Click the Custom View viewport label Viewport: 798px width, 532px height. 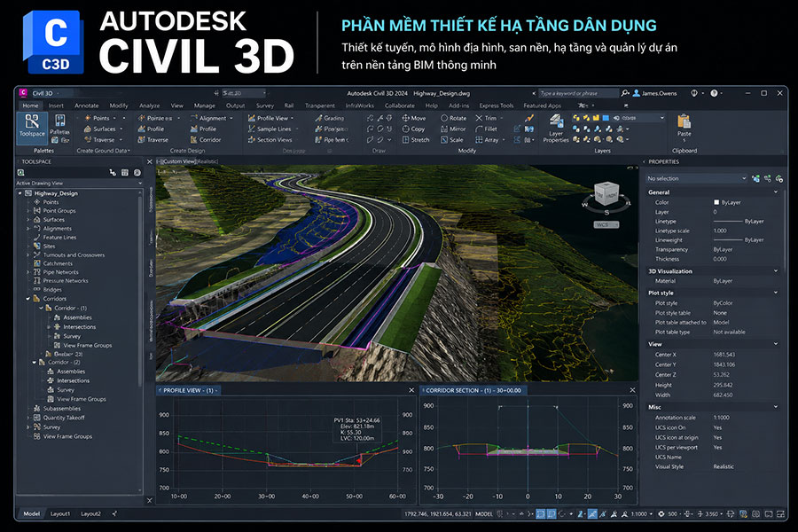(x=179, y=161)
